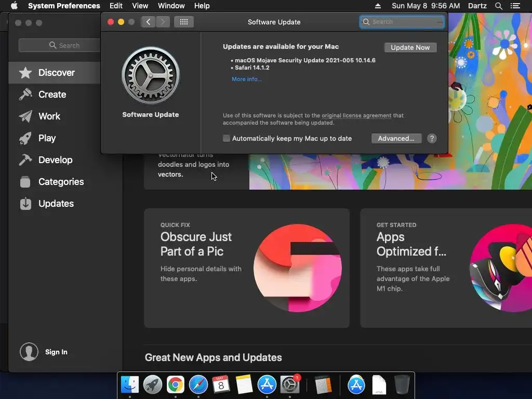Open the Window menu
The height and width of the screenshot is (399, 532).
tap(171, 6)
